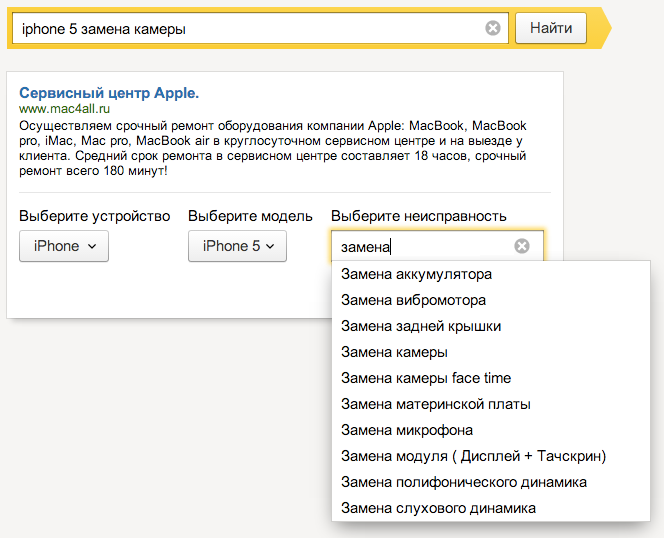Click the Выберите модель label

pyautogui.click(x=250, y=216)
